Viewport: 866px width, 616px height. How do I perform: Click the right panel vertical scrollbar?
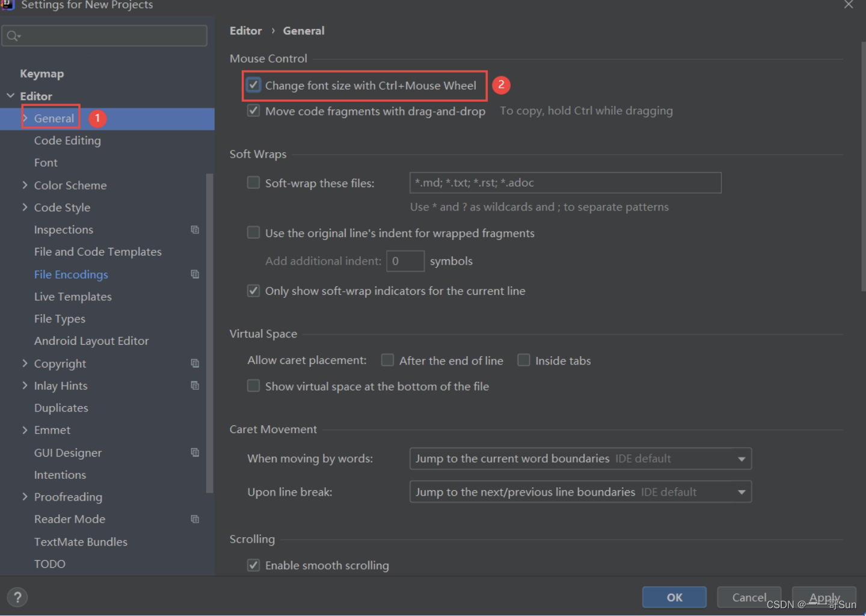coord(863,167)
